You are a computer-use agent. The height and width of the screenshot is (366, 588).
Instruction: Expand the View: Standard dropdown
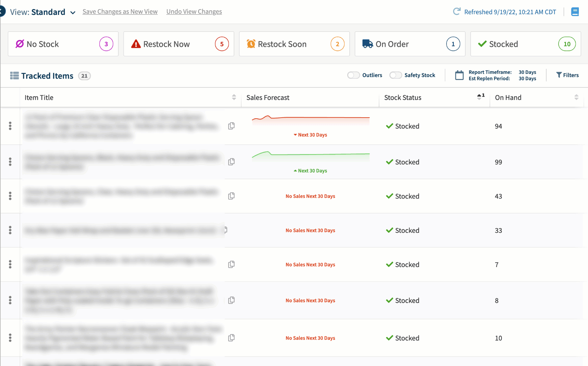73,13
